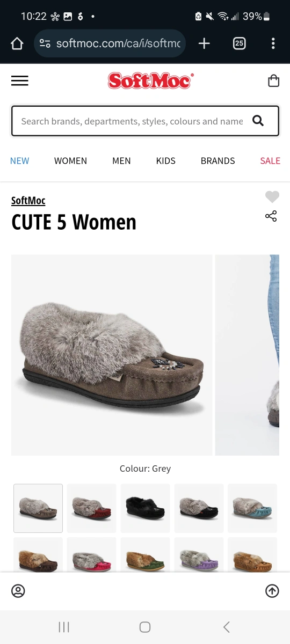Share this product via share icon
The image size is (290, 644).
tap(271, 216)
